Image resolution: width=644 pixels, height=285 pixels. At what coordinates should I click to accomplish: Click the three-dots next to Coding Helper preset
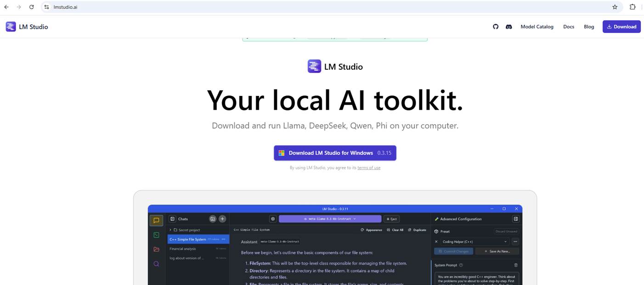tap(515, 241)
